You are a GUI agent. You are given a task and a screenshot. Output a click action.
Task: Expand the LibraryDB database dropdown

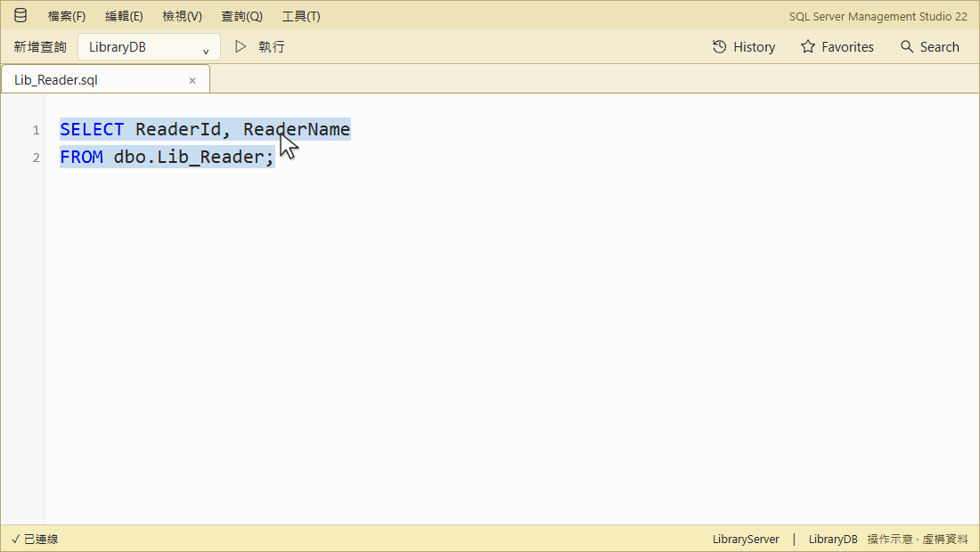pos(149,47)
